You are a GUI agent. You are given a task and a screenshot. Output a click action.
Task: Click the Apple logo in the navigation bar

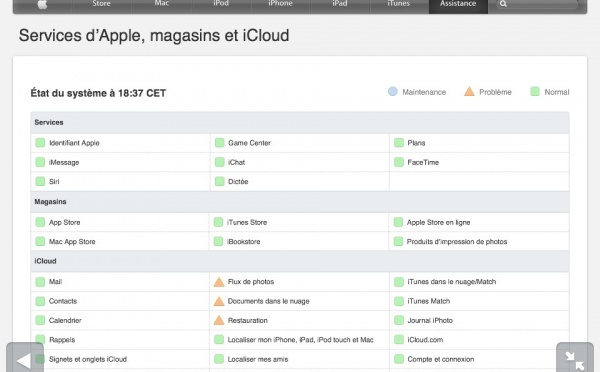[42, 4]
